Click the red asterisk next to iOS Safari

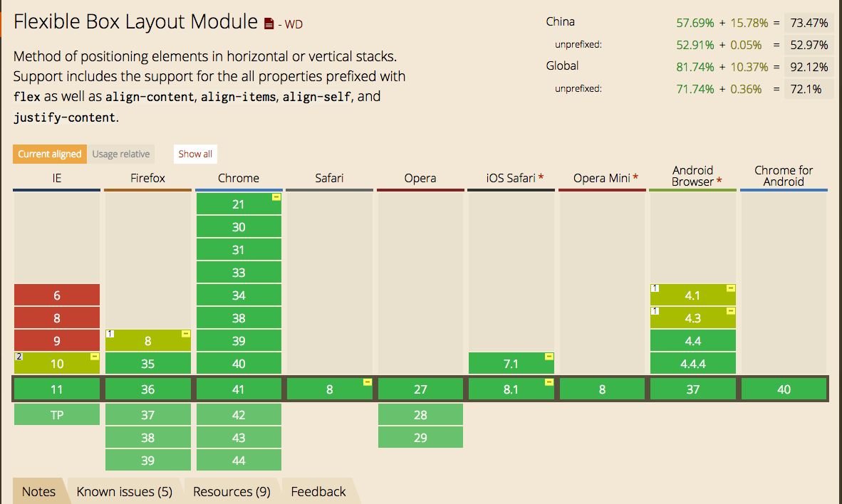tap(541, 177)
